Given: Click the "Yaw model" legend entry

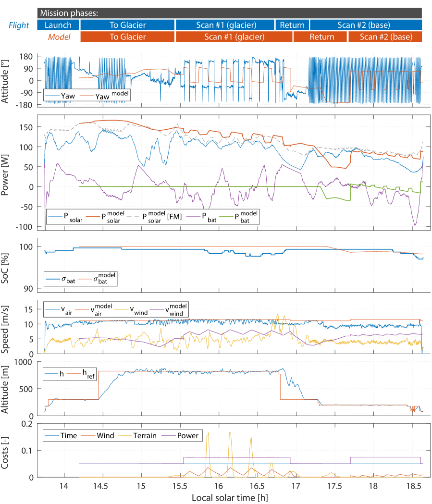Looking at the screenshot, I should click(x=104, y=96).
